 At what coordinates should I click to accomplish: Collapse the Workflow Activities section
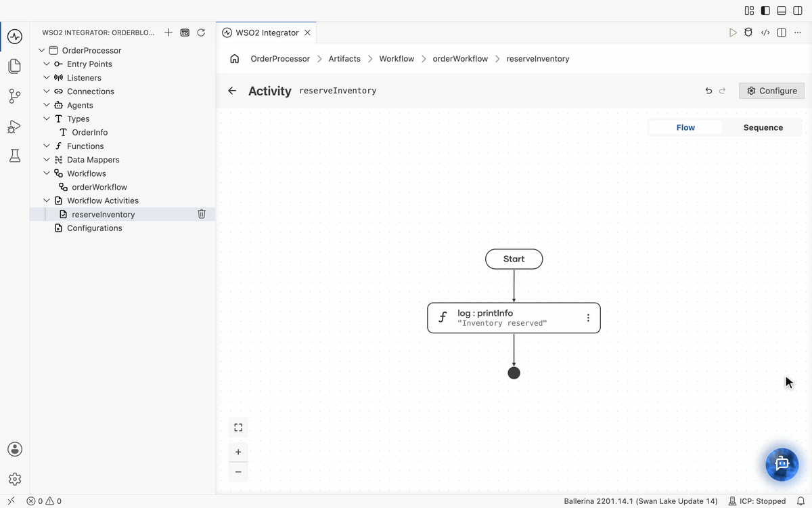(47, 200)
